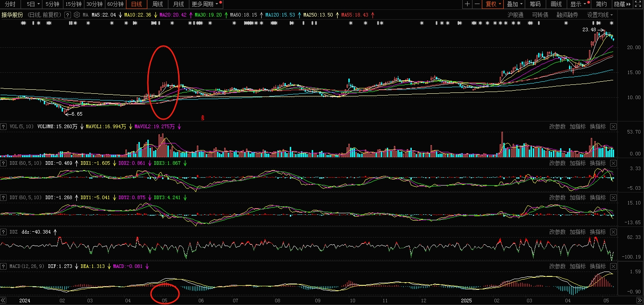Click 改参数 in the DDY panel

click(557, 198)
